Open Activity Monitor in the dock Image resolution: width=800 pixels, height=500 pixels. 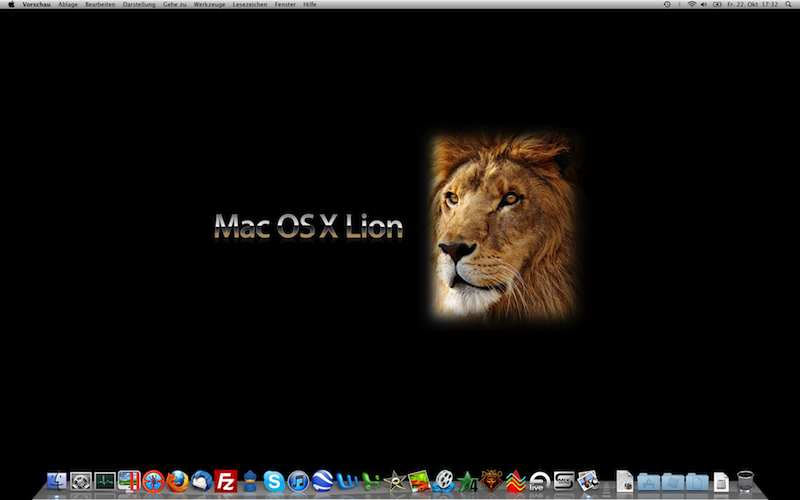point(105,482)
